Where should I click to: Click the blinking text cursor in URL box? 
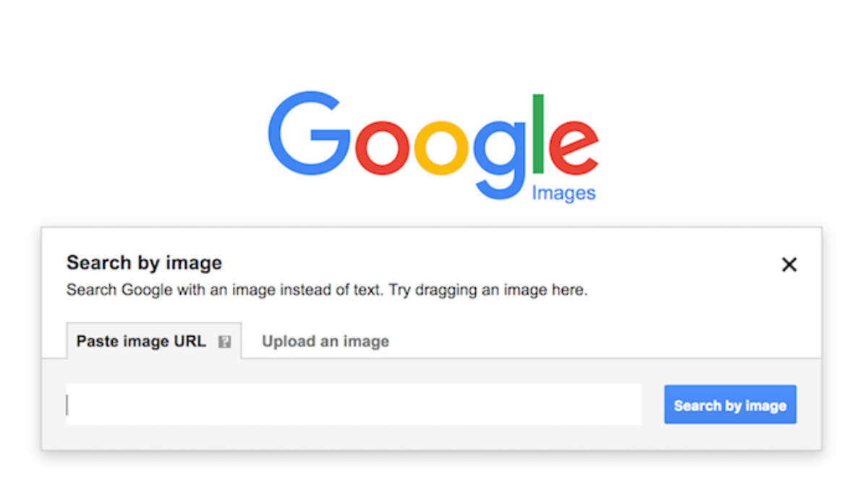click(67, 405)
